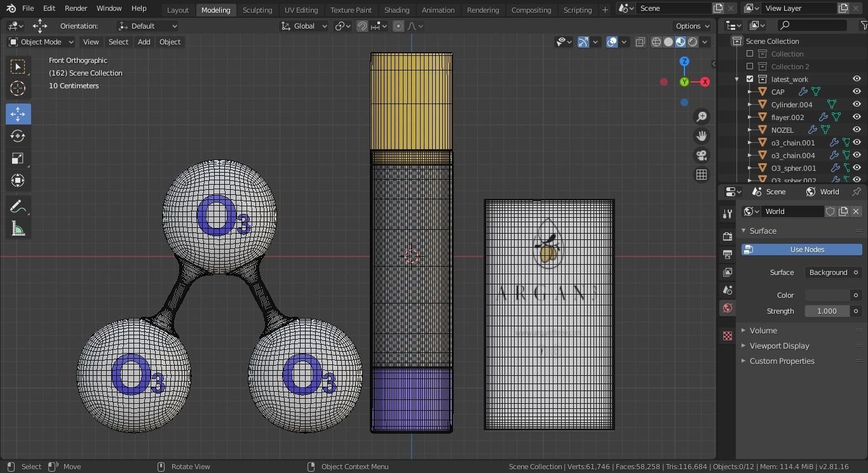Viewport: 868px width, 473px height.
Task: Toggle camera view icon
Action: pos(702,156)
